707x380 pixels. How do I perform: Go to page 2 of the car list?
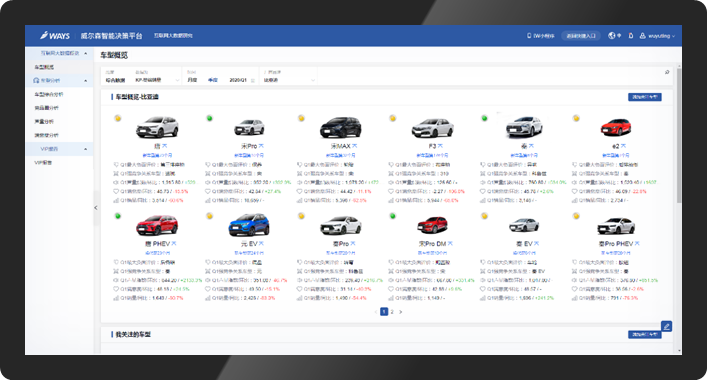coord(392,311)
